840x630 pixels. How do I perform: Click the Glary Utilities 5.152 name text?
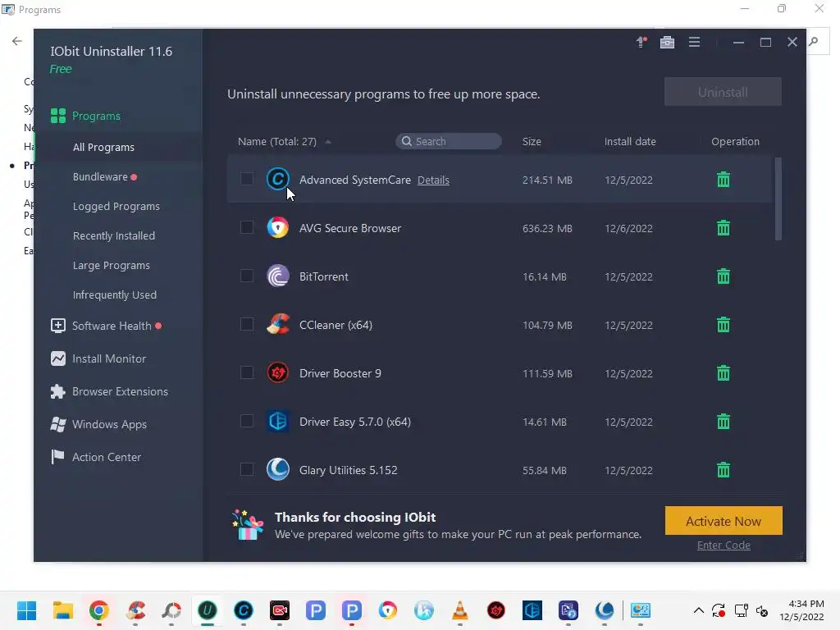pos(348,470)
